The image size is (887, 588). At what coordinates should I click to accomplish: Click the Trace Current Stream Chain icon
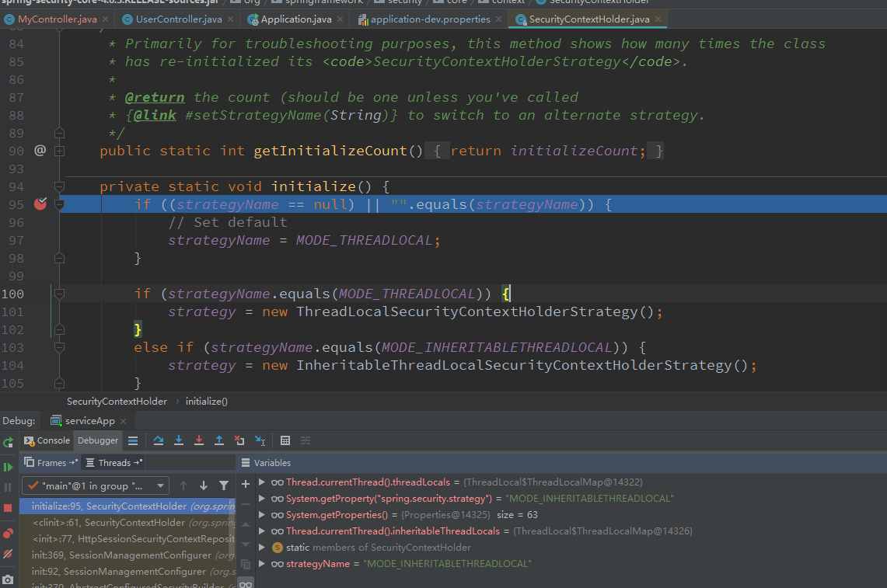[x=306, y=440]
